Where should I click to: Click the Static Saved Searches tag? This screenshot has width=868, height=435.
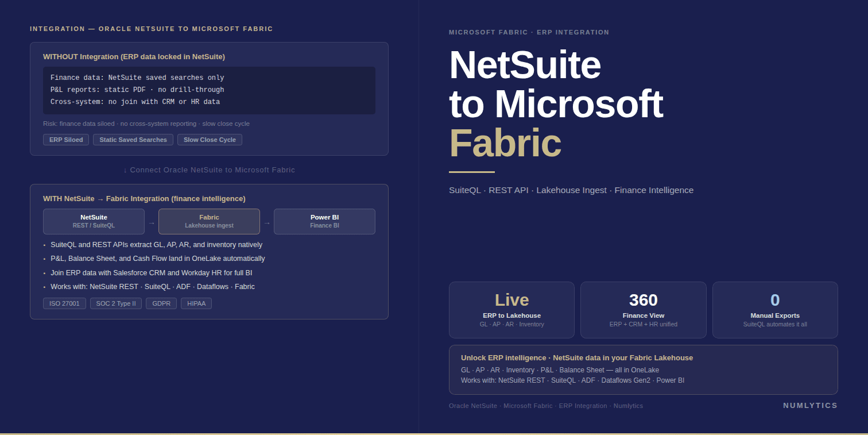(x=133, y=140)
